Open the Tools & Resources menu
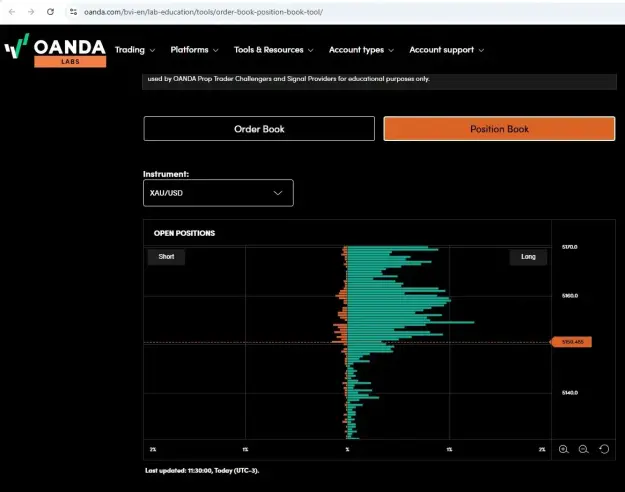The height and width of the screenshot is (492, 625). pos(273,50)
